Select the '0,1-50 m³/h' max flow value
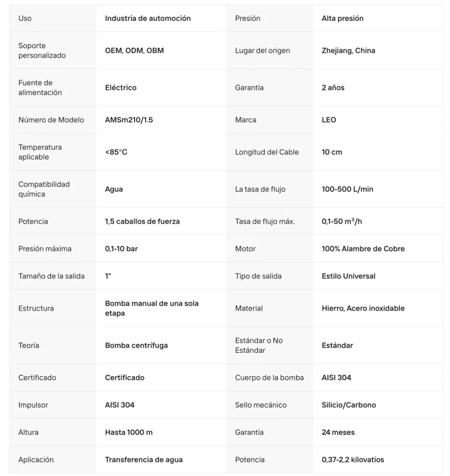Image resolution: width=450 pixels, height=476 pixels. (x=342, y=221)
